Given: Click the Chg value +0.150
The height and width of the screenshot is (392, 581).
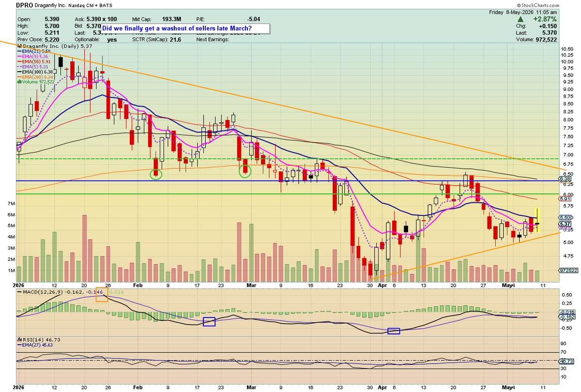Looking at the screenshot, I should 549,26.
